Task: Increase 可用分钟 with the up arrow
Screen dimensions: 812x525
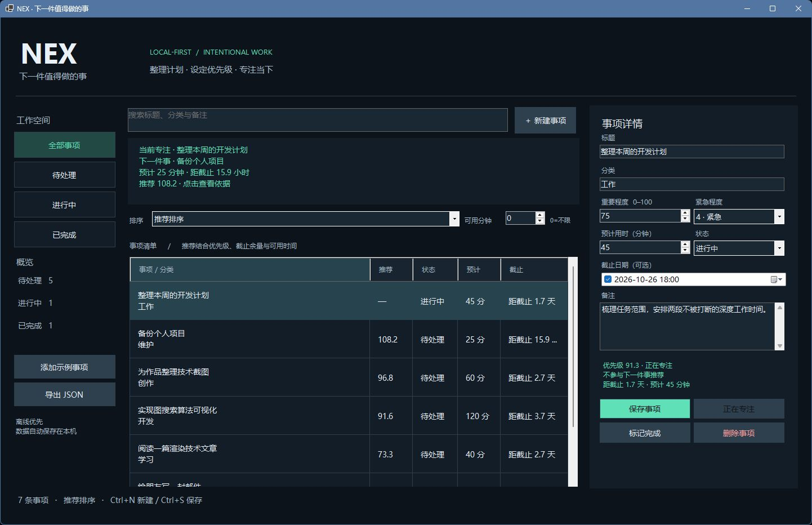Action: tap(541, 215)
